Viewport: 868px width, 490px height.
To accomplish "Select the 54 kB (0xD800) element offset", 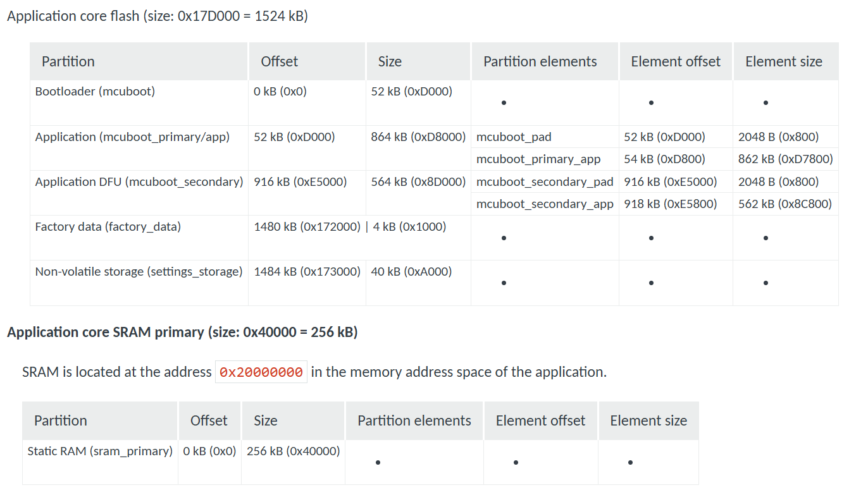I will 664,159.
